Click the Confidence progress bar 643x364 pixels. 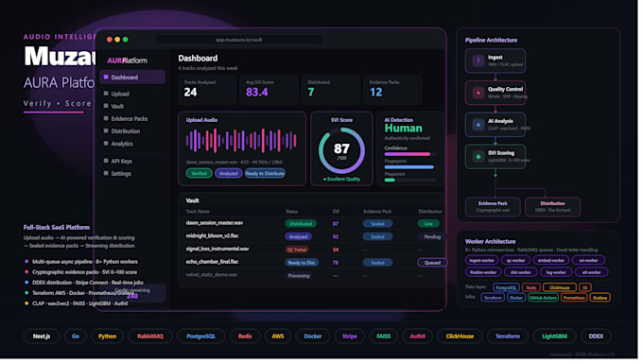click(410, 154)
